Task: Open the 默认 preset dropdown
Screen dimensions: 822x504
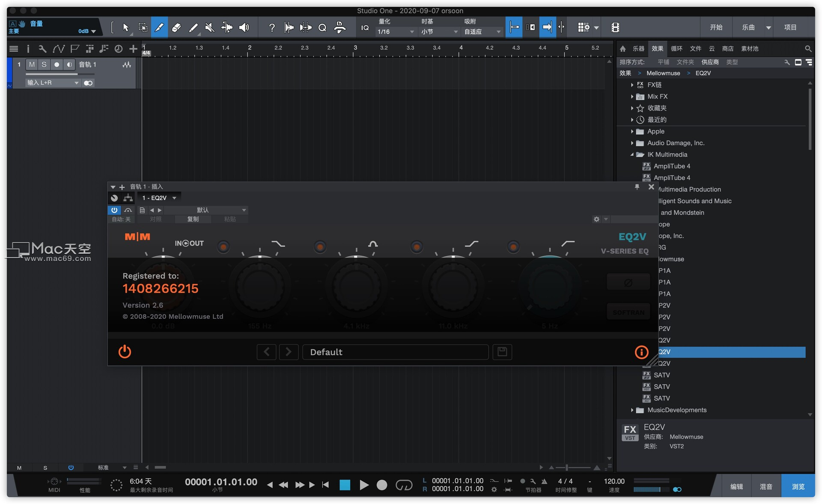Action: click(206, 210)
